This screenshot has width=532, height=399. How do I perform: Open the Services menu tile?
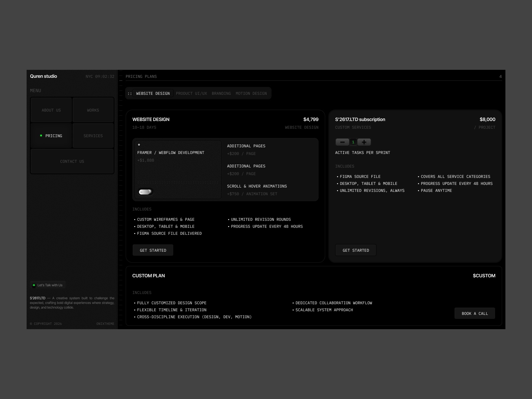[93, 136]
